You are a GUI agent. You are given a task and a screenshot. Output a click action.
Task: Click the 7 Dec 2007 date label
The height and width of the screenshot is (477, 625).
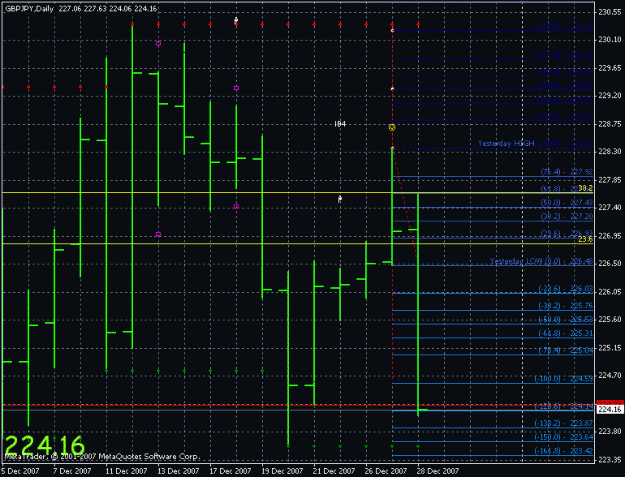[72, 471]
